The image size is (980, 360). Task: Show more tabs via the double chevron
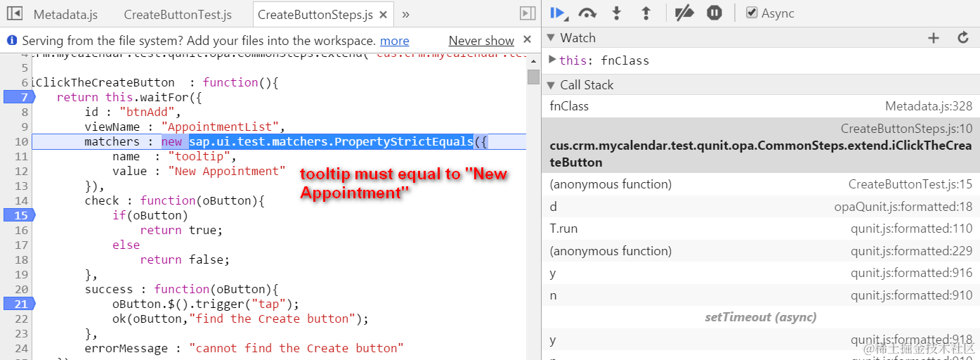(405, 14)
